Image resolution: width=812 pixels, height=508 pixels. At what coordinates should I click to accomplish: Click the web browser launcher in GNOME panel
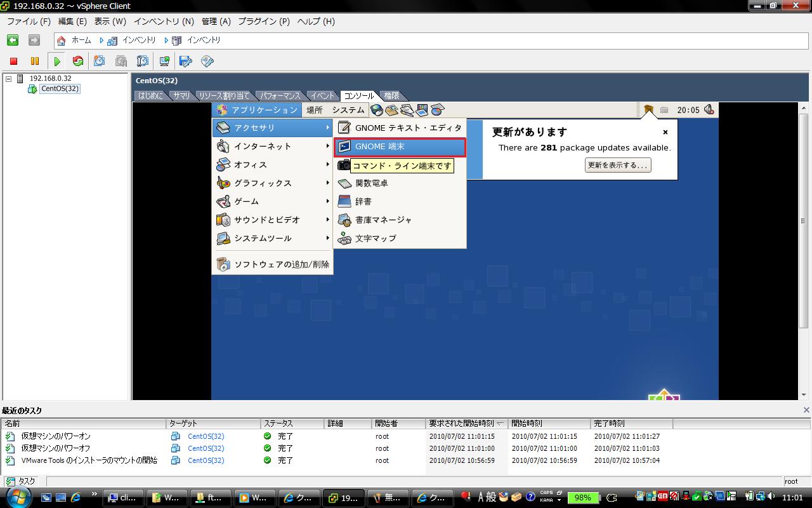[x=377, y=110]
